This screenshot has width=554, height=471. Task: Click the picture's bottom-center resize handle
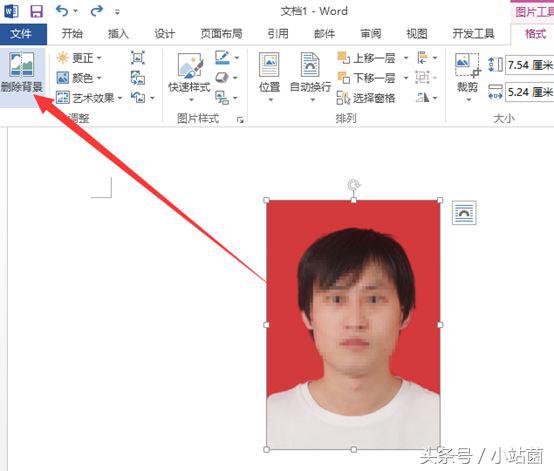pyautogui.click(x=353, y=449)
